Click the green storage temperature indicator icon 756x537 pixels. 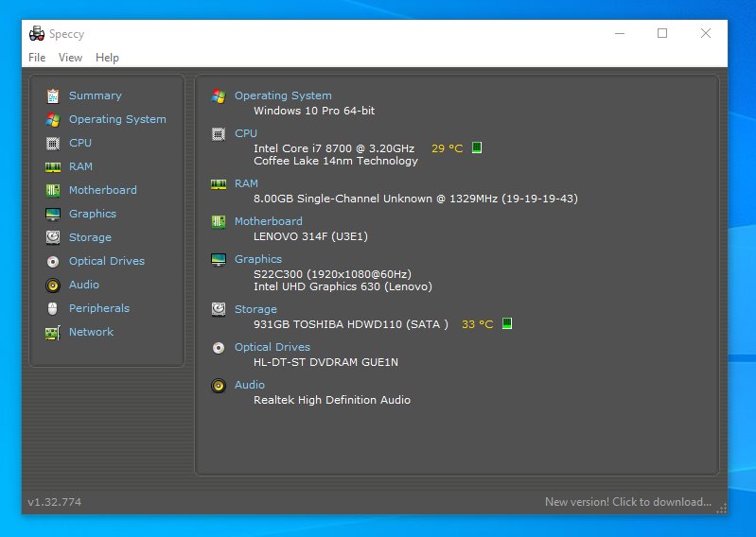coord(507,323)
